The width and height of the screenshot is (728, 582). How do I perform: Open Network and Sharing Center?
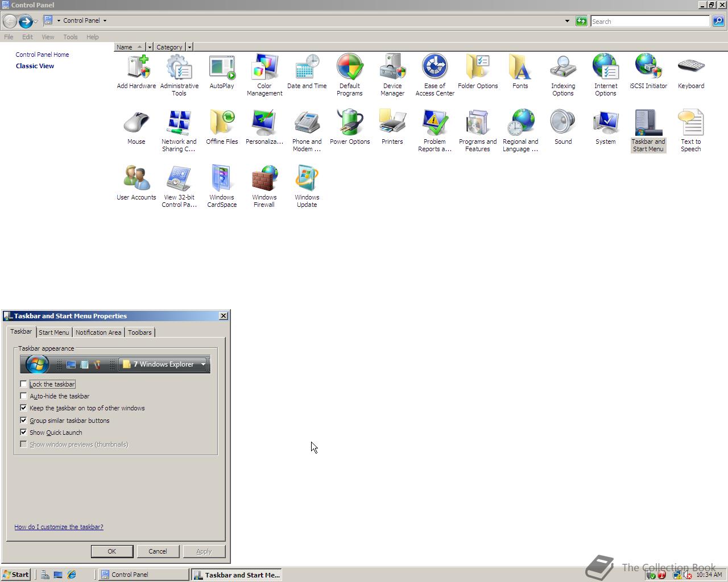[179, 131]
